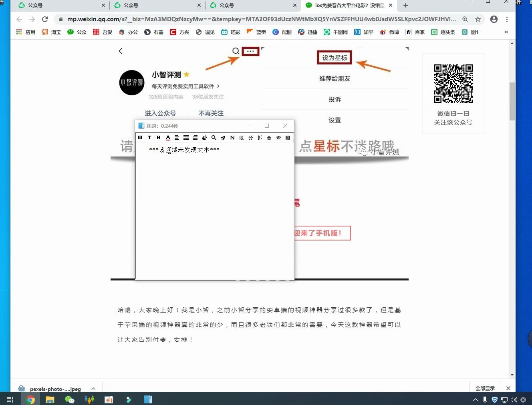This screenshot has height=405, width=532.
Task: Expand options for pexels-photo download item
Action: pos(93,388)
